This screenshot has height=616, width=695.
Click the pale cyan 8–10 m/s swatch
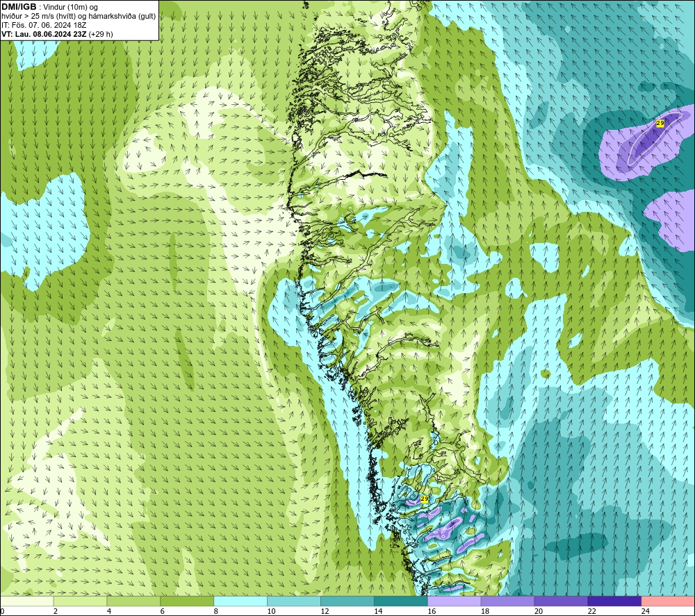[240, 601]
